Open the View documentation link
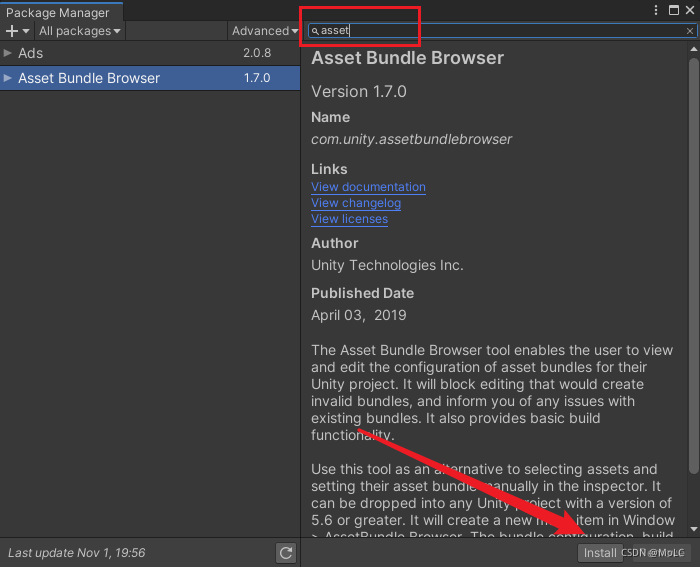700x567 pixels. click(x=368, y=187)
